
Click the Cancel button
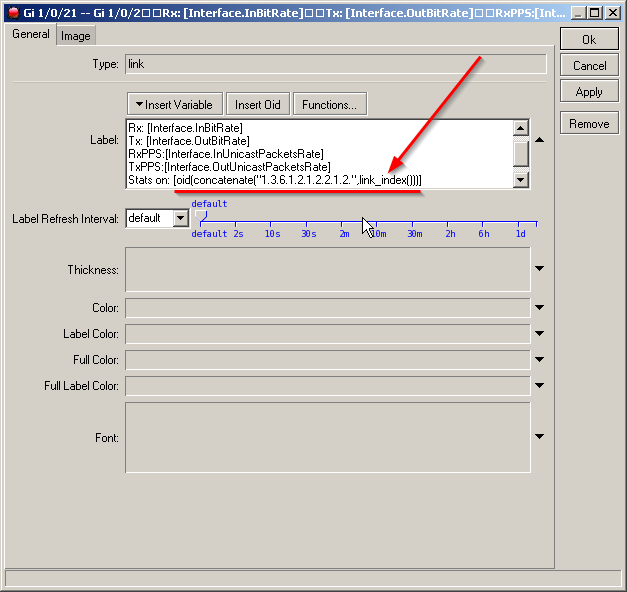pos(589,65)
